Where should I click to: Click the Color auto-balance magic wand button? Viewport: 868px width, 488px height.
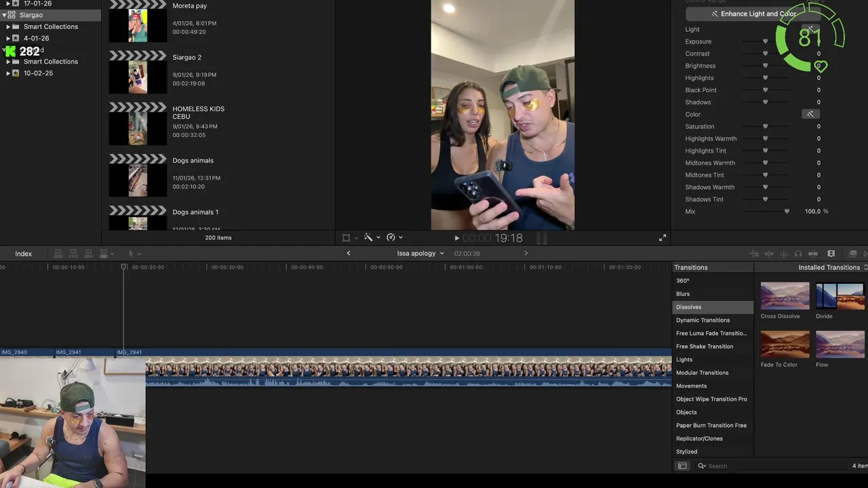click(810, 114)
